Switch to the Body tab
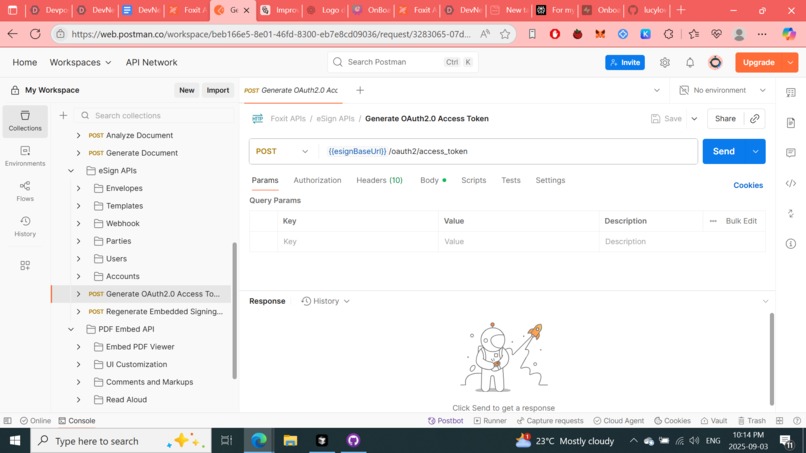 pos(433,180)
